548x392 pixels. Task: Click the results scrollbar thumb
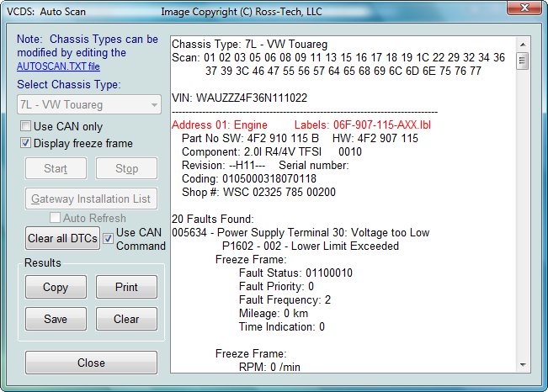(523, 61)
